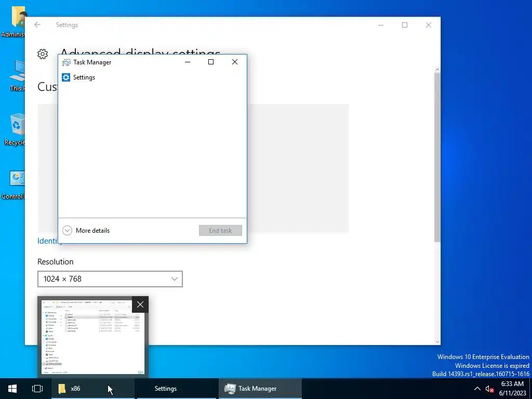Image resolution: width=532 pixels, height=399 pixels.
Task: Click the muted volume tray icon
Action: [489, 389]
